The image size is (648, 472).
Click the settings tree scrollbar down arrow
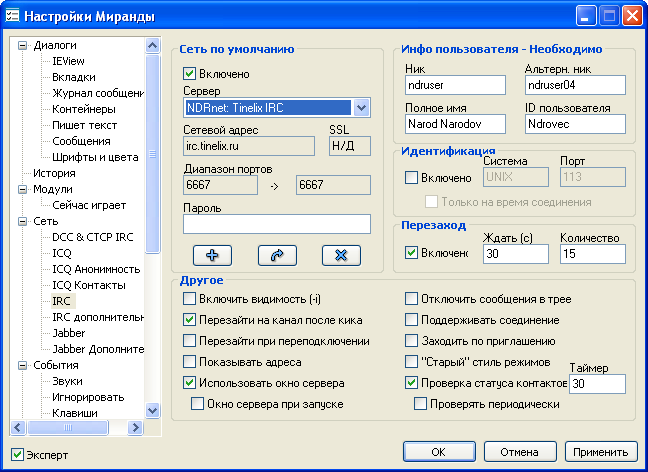(x=153, y=409)
